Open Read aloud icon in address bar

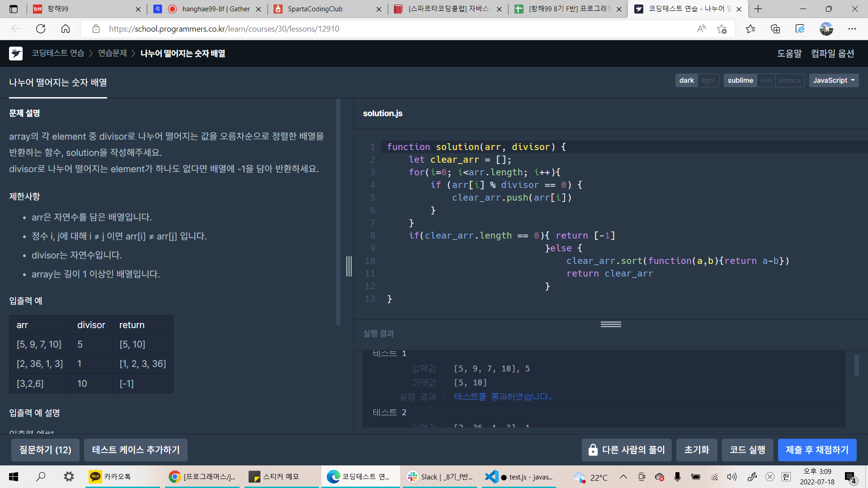click(x=701, y=29)
